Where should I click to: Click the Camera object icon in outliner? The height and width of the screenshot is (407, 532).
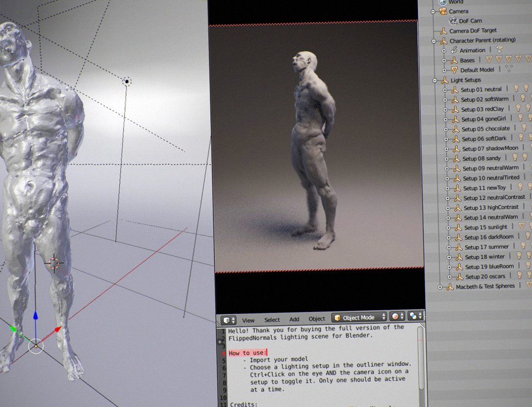tap(443, 11)
